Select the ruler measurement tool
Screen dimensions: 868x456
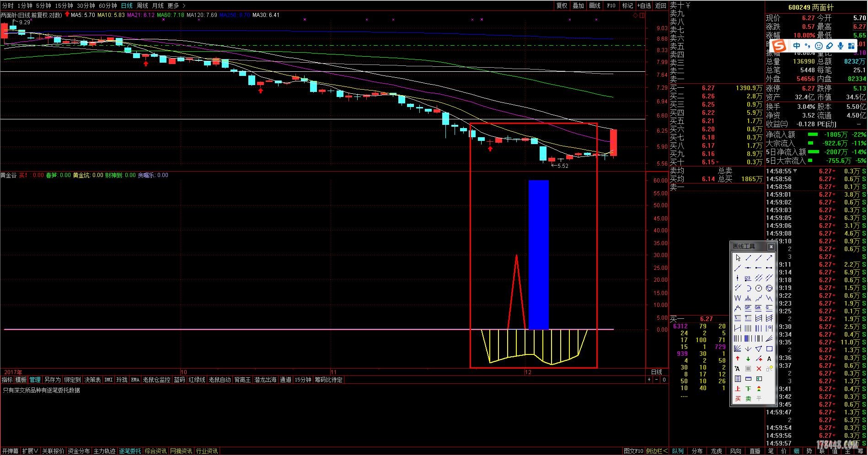[x=748, y=379]
